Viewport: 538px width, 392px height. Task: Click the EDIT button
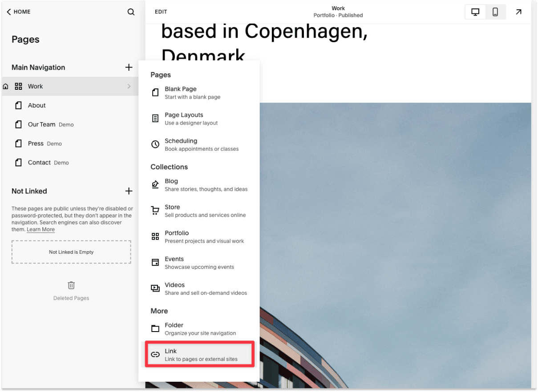[x=161, y=12]
